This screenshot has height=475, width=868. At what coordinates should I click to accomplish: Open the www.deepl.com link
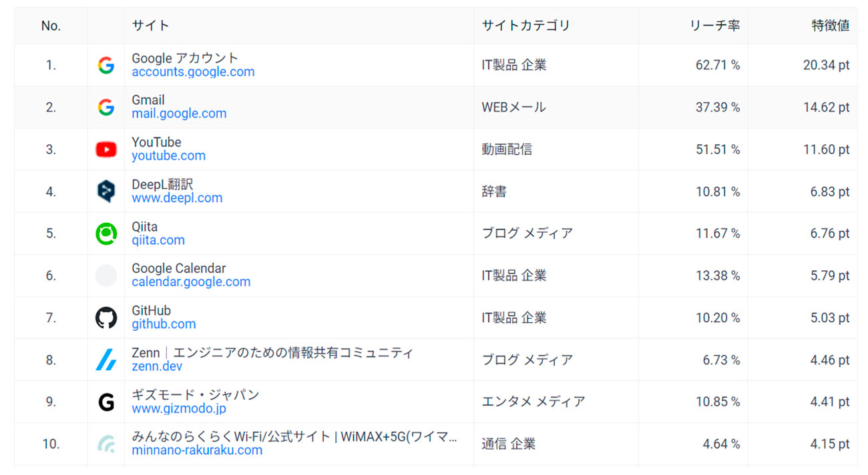click(x=177, y=198)
